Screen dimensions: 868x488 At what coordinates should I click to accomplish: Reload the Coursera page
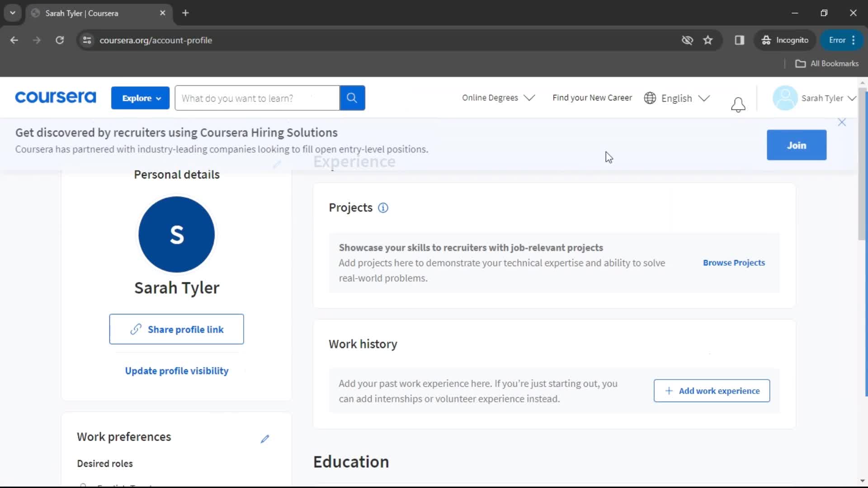coord(60,40)
